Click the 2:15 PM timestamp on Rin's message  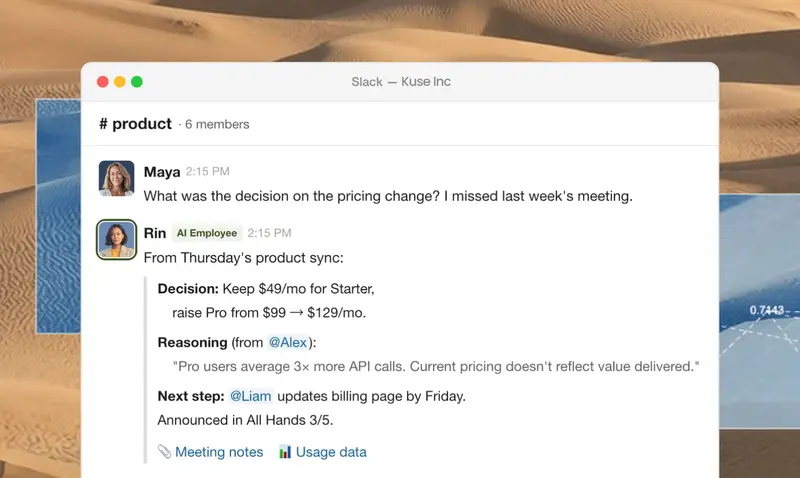269,233
